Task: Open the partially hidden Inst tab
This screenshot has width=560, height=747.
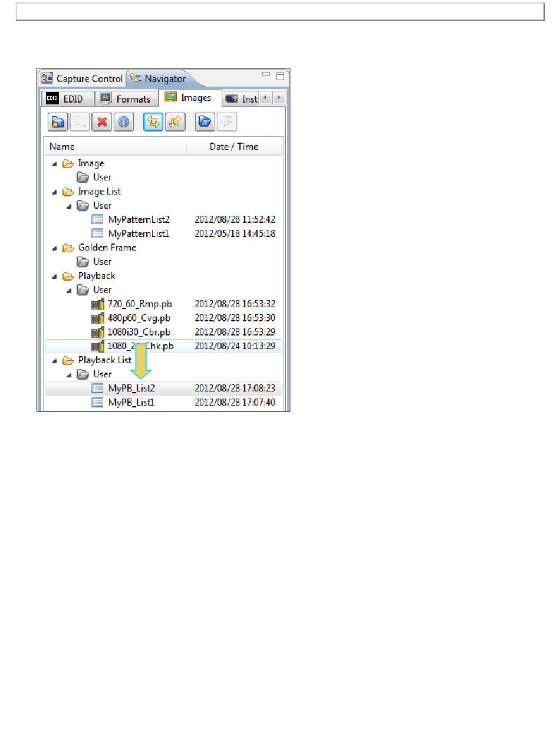Action: tap(241, 98)
